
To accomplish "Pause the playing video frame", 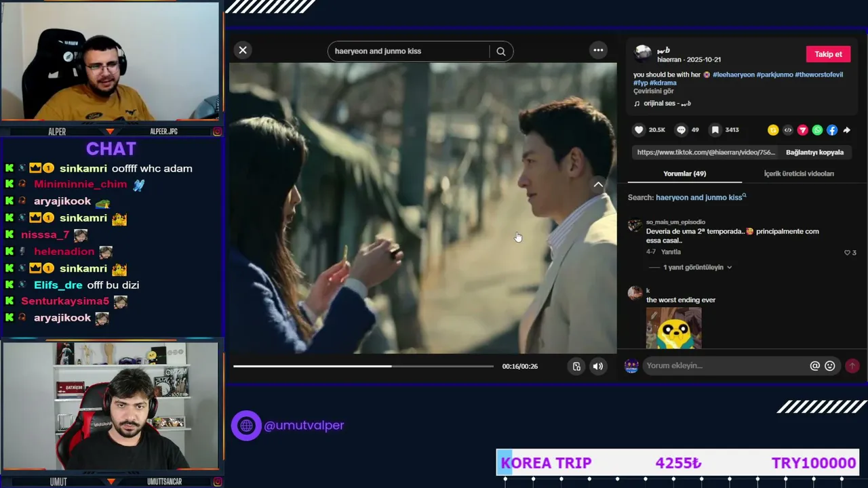I will tap(422, 208).
